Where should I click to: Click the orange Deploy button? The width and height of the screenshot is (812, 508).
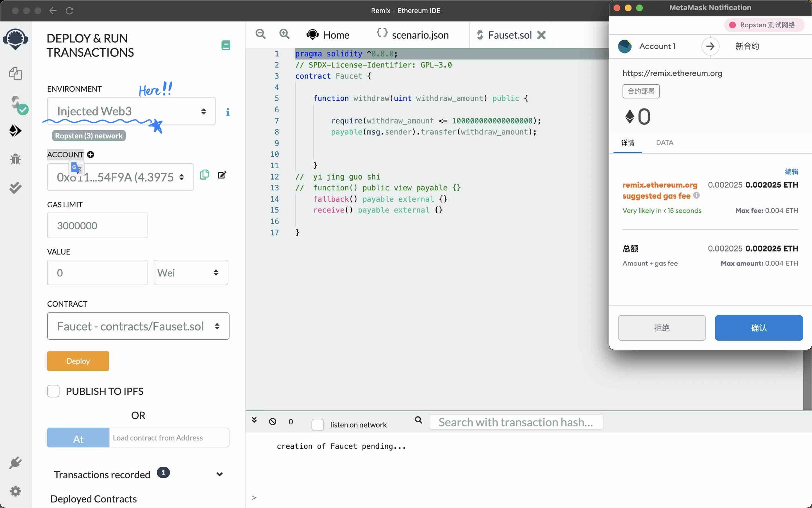(78, 361)
